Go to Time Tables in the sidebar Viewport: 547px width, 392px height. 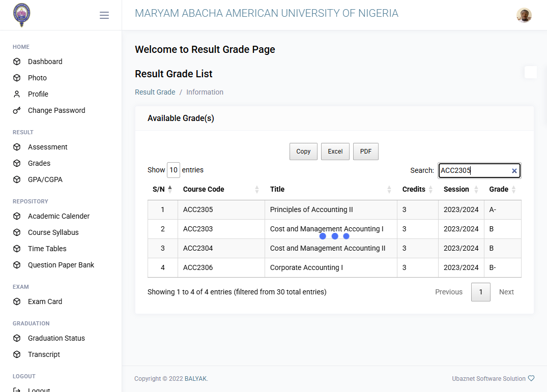click(47, 249)
